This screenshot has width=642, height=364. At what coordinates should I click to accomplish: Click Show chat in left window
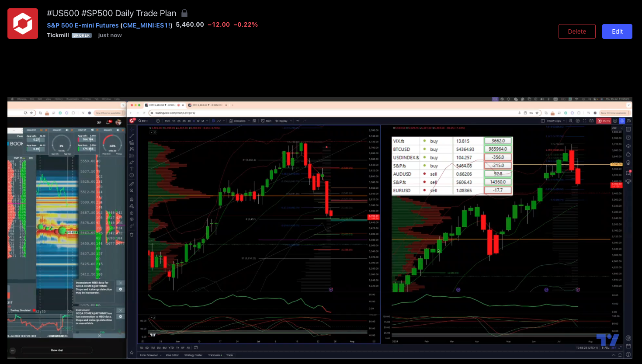[x=57, y=350]
